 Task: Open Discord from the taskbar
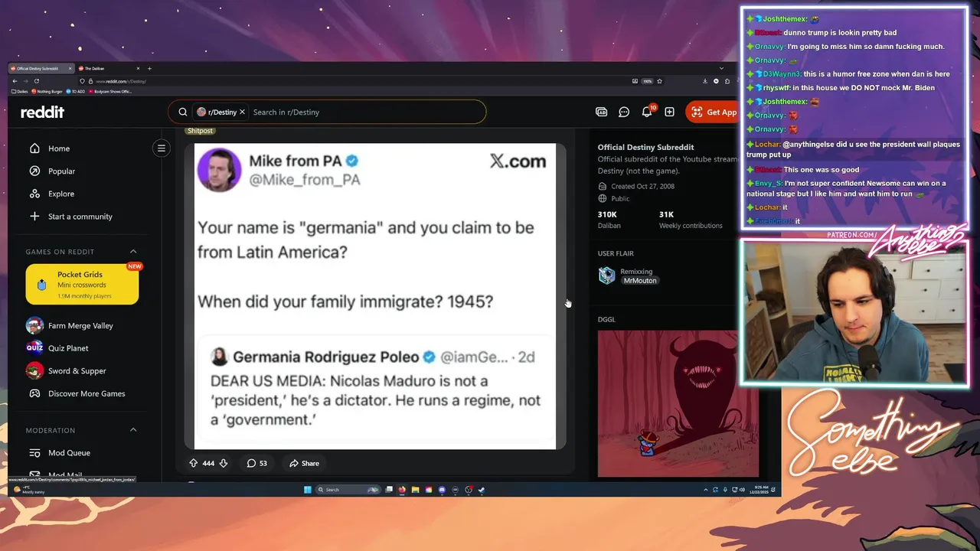tap(442, 490)
